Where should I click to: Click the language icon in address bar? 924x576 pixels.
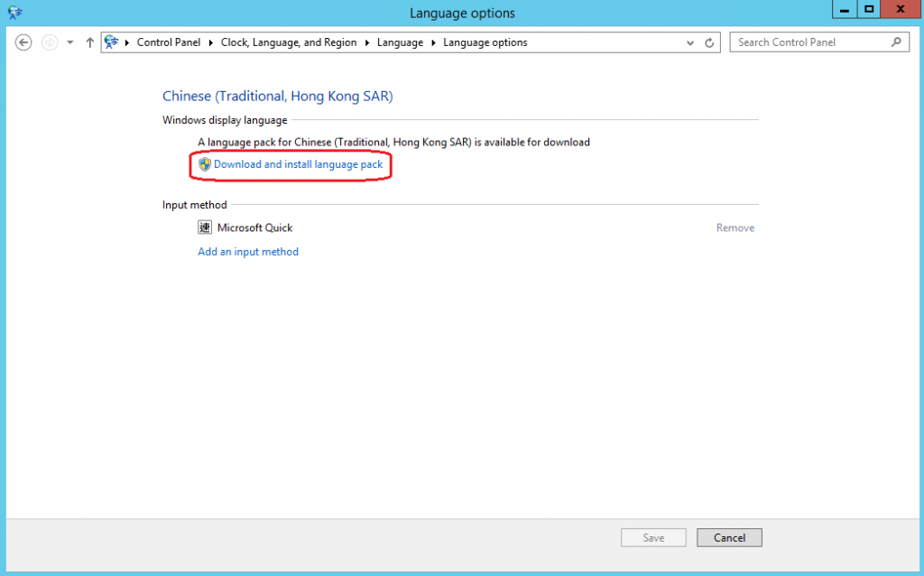111,42
